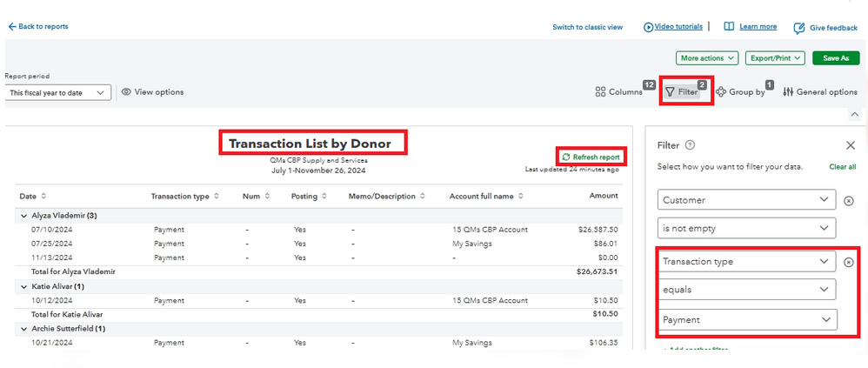Remove the Transaction type filter
This screenshot has height=368, width=868.
[x=849, y=262]
